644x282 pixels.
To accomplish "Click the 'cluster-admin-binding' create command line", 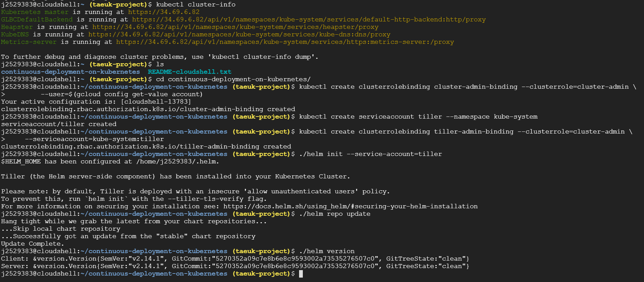I will (467, 87).
